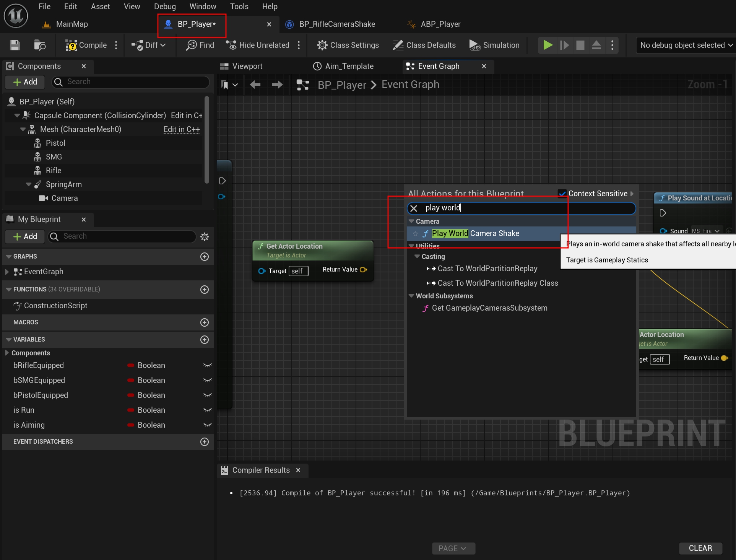Viewport: 736px width, 560px height.
Task: Collapse the Mesh (CharacterMesh0) node
Action: [x=23, y=129]
